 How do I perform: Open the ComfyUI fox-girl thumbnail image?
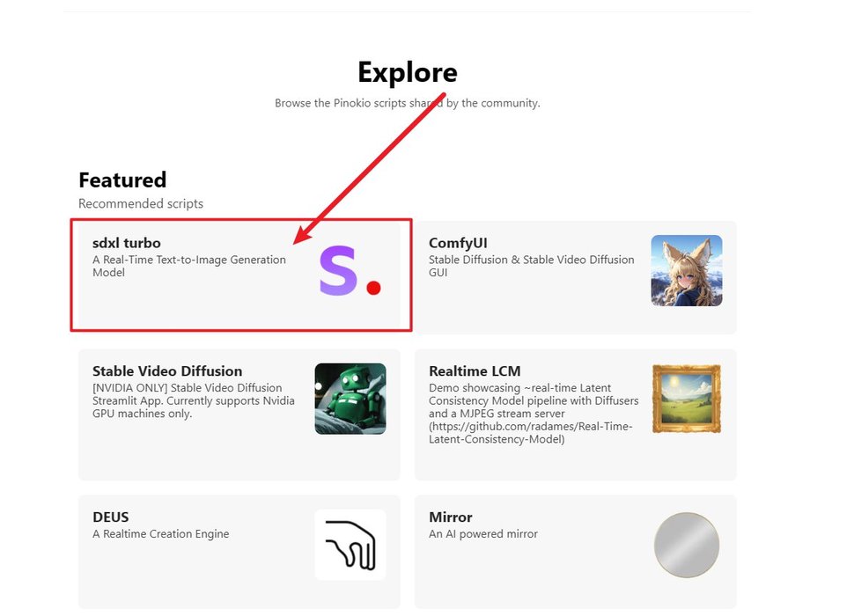(686, 270)
